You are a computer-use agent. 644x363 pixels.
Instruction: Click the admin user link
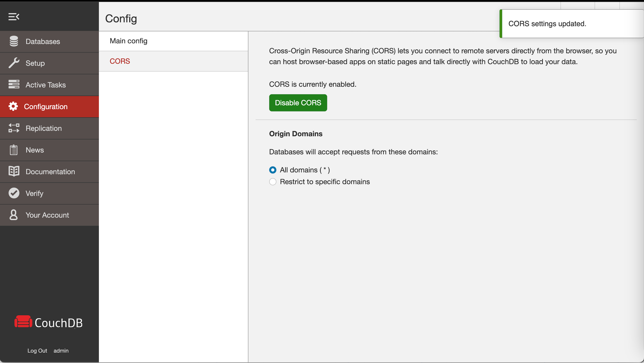(x=61, y=351)
